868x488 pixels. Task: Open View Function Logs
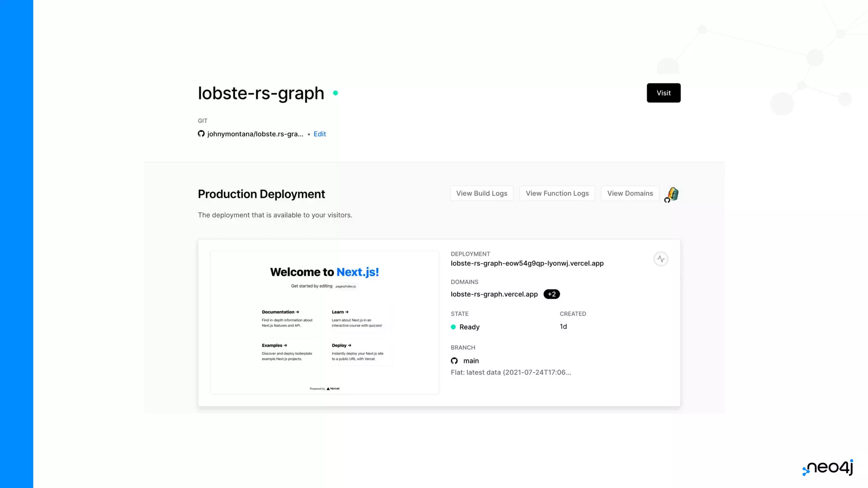pos(557,193)
